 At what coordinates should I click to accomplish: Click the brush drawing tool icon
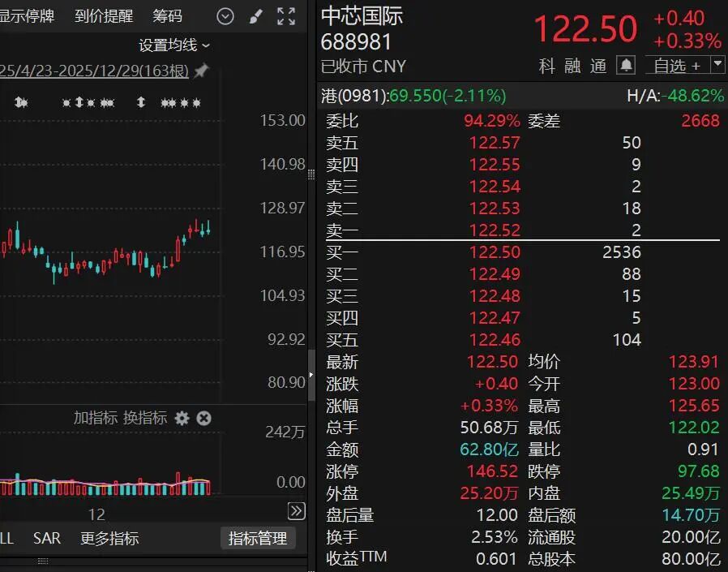click(x=255, y=16)
